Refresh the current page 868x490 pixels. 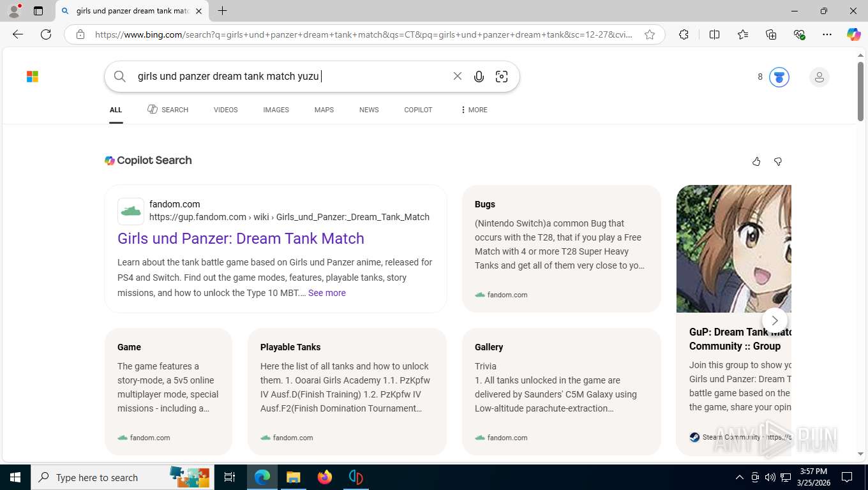pyautogui.click(x=46, y=34)
